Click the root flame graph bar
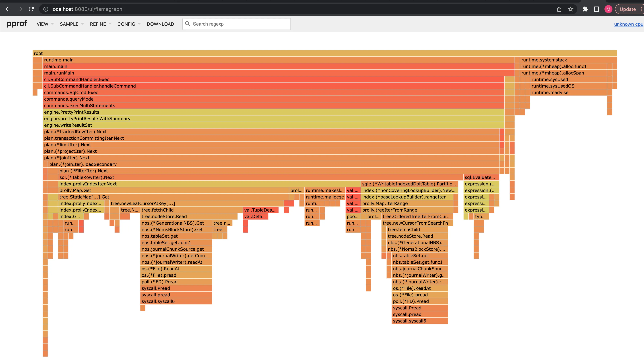 pos(325,53)
